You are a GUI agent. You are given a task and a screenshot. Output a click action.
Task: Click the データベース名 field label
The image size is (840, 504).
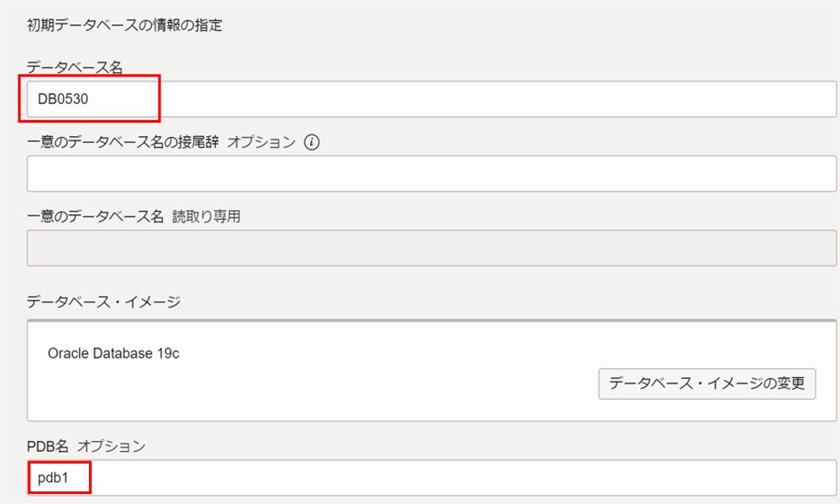point(75,68)
